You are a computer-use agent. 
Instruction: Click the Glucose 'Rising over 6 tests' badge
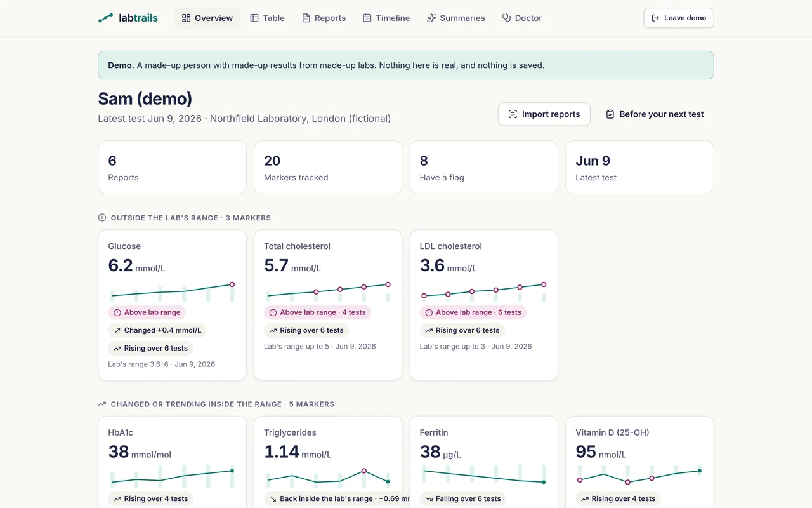[x=150, y=348]
